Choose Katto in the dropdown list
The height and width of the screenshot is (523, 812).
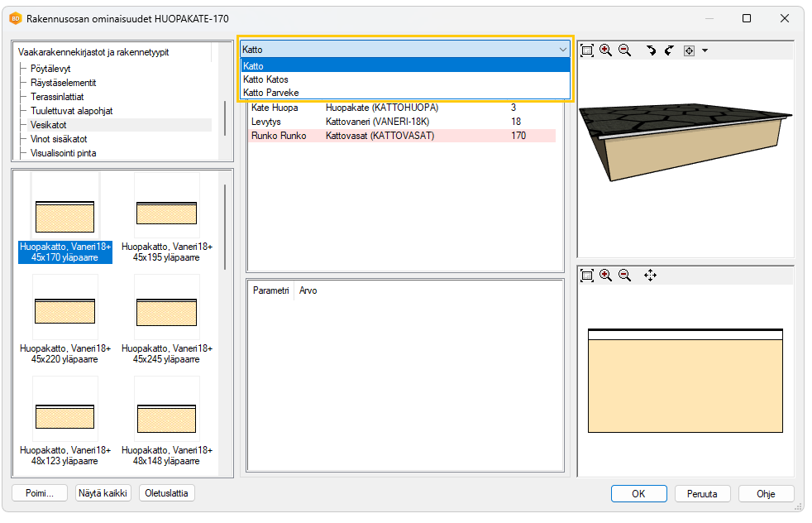[405, 66]
